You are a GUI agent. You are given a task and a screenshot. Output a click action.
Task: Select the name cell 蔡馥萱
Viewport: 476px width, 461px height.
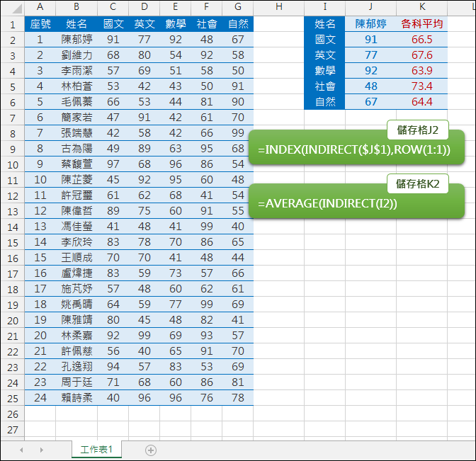76,164
